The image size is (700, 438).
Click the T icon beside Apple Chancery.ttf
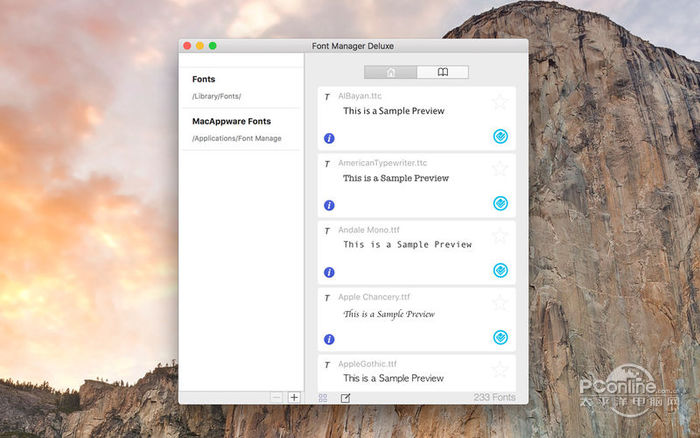(x=327, y=298)
